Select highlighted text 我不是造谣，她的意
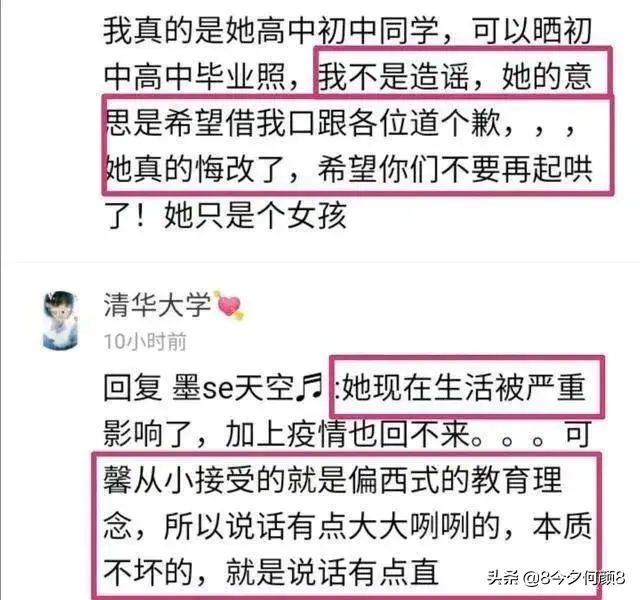 (455, 76)
